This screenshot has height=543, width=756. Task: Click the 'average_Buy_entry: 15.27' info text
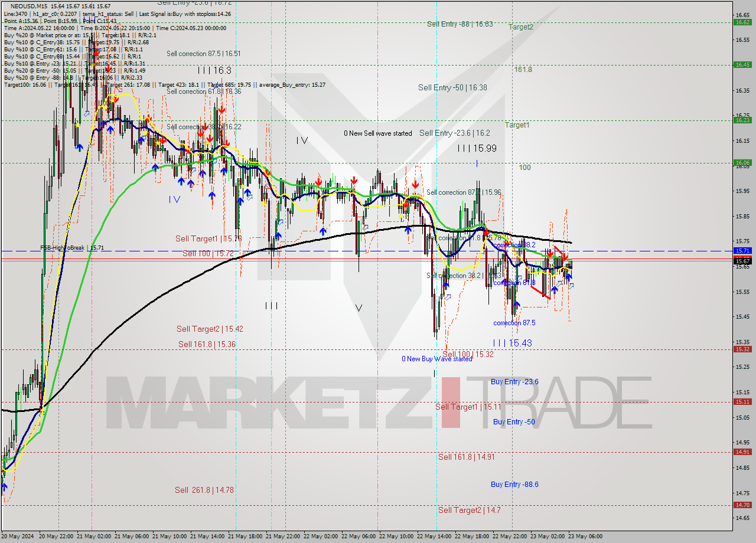[x=292, y=85]
